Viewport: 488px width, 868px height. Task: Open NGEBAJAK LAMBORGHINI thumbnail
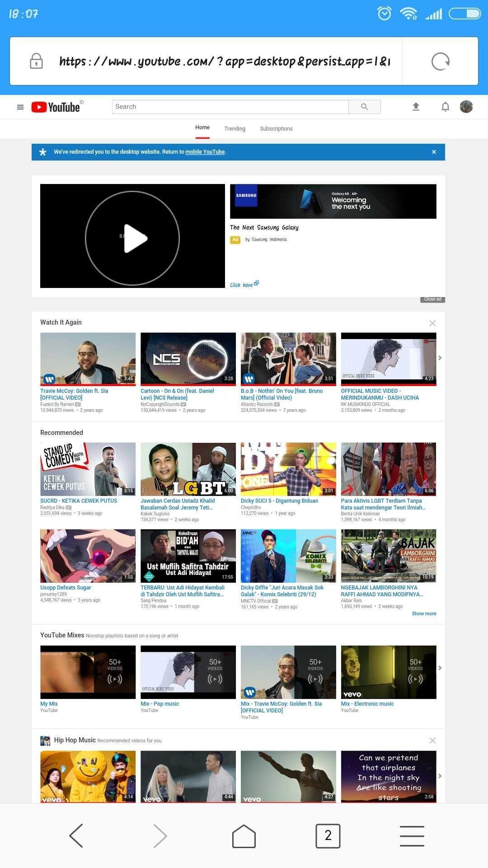pos(389,556)
